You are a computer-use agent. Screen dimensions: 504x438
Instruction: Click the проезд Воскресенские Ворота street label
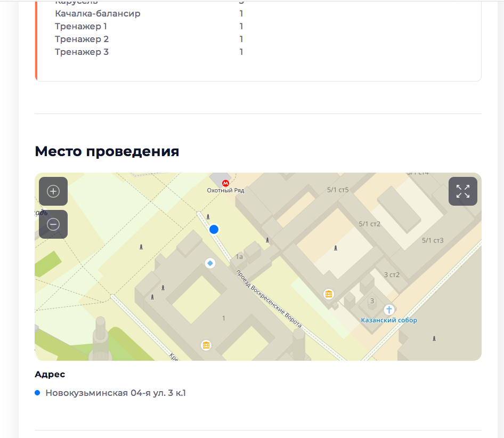pos(269,299)
